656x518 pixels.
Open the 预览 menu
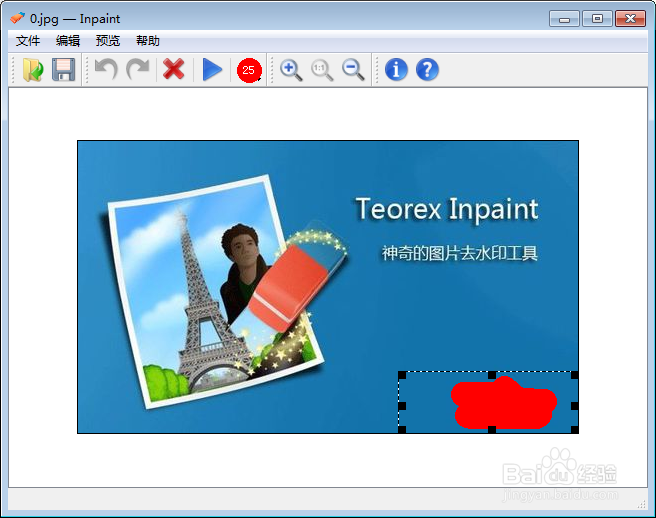pyautogui.click(x=108, y=41)
